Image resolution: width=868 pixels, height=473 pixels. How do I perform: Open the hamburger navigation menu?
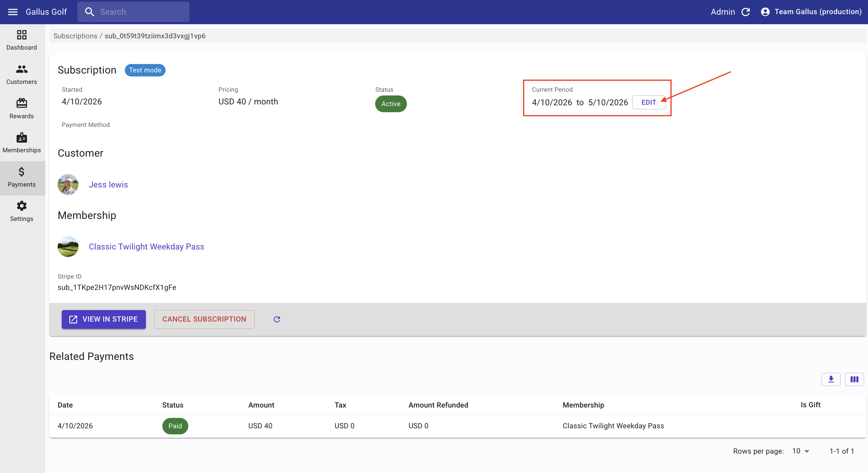tap(13, 12)
